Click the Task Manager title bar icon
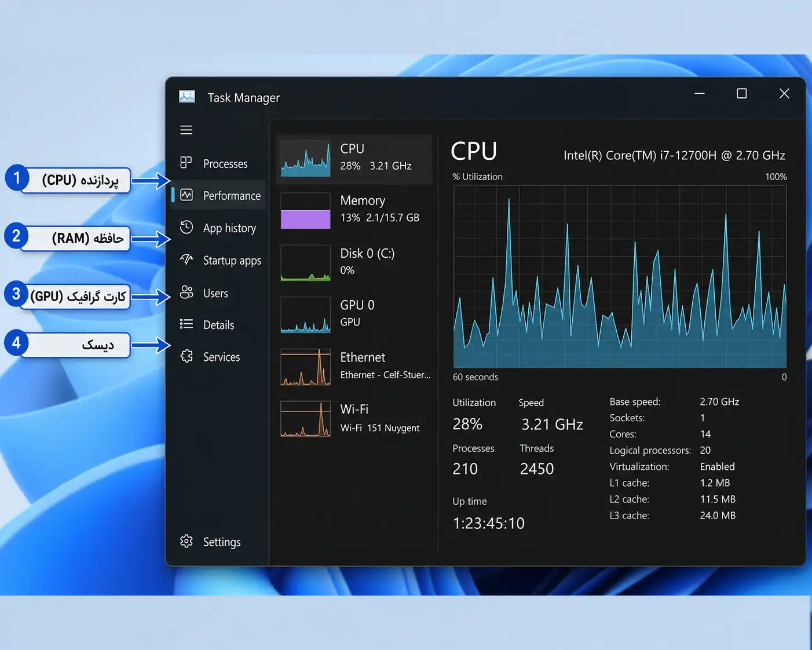 (187, 97)
